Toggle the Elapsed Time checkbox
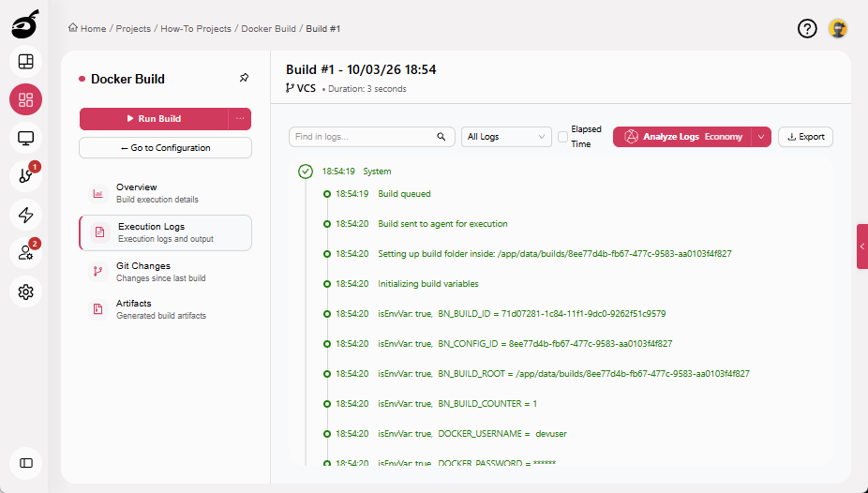 point(562,137)
